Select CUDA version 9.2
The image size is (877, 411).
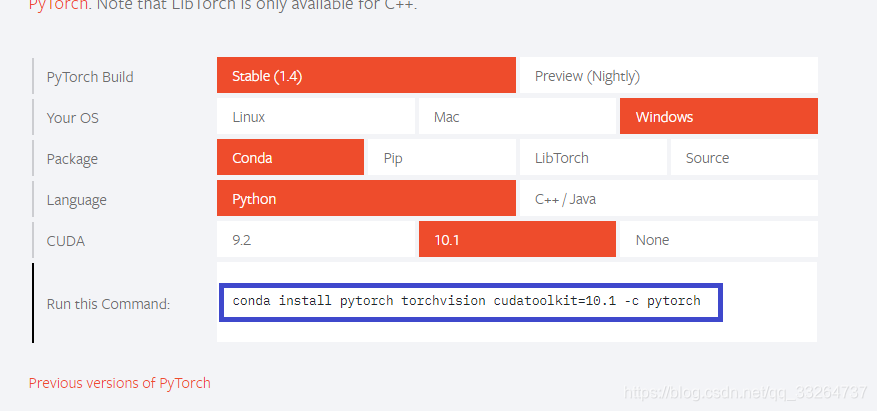pos(316,239)
